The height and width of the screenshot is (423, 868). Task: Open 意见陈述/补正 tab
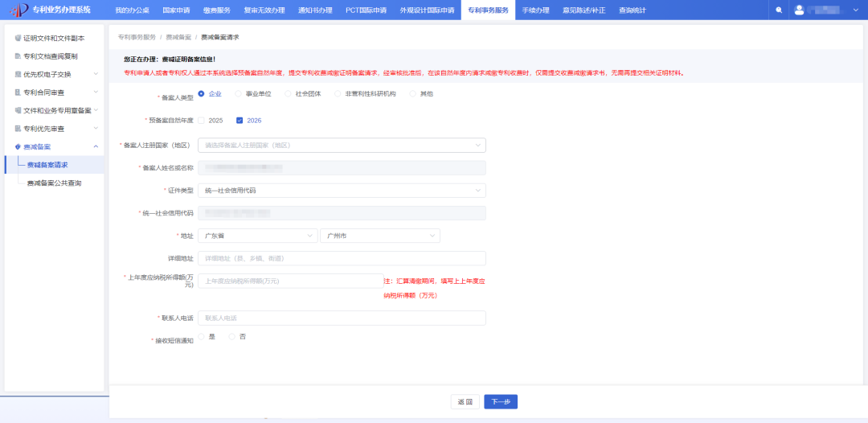(583, 10)
